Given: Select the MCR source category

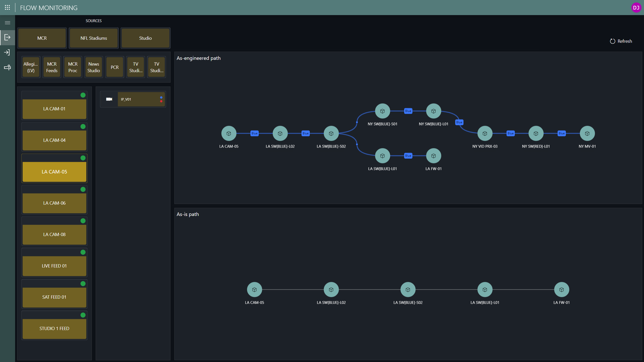Looking at the screenshot, I should click(42, 38).
